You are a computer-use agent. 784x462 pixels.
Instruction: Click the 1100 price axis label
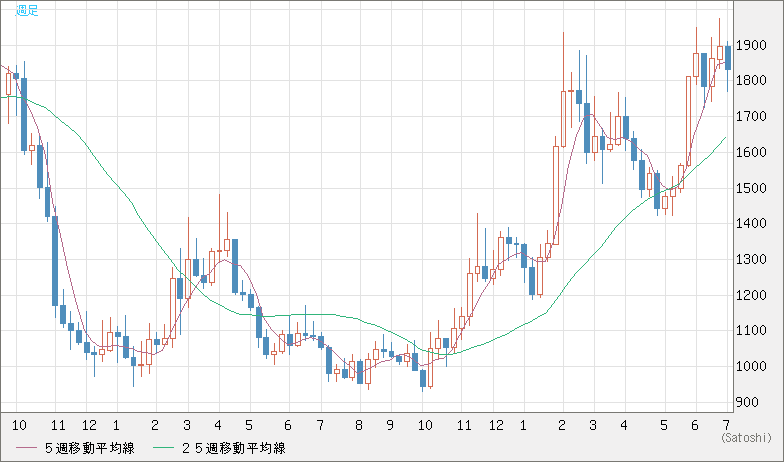(x=751, y=330)
